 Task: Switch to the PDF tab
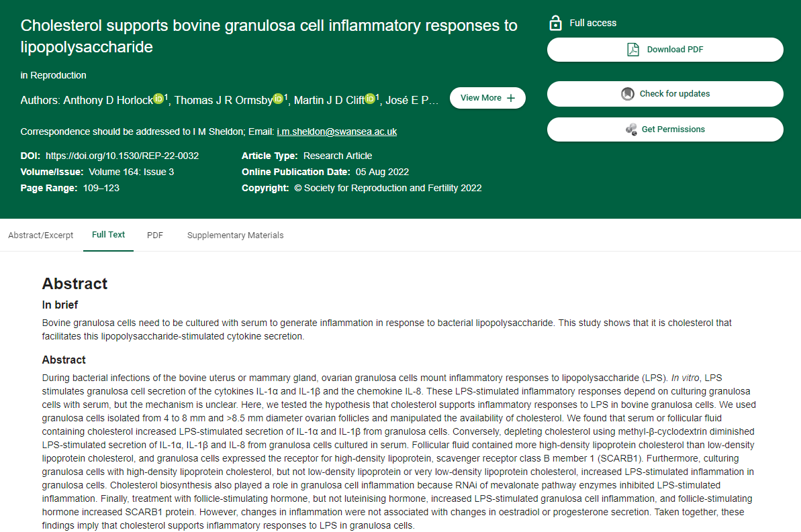click(x=155, y=235)
